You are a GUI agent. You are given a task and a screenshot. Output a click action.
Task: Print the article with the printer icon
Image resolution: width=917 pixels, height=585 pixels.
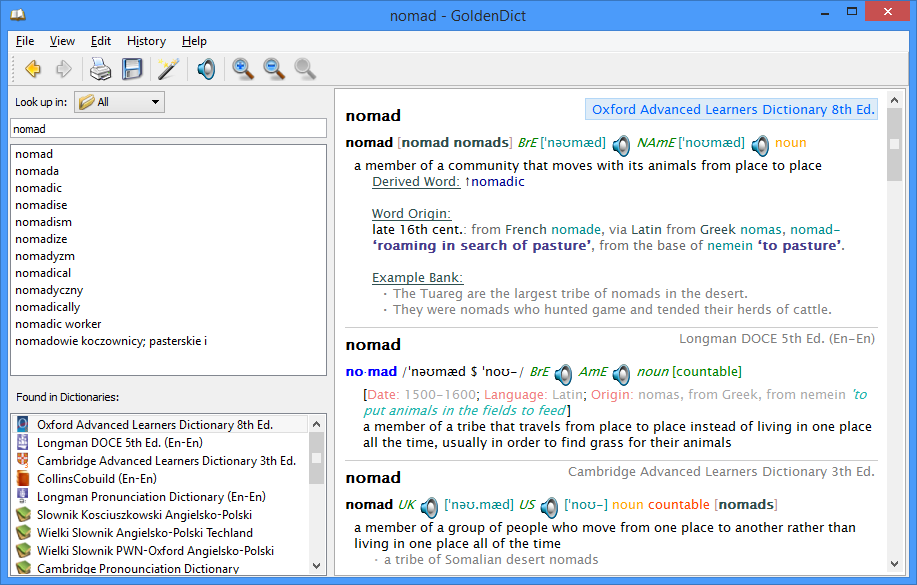[x=100, y=69]
